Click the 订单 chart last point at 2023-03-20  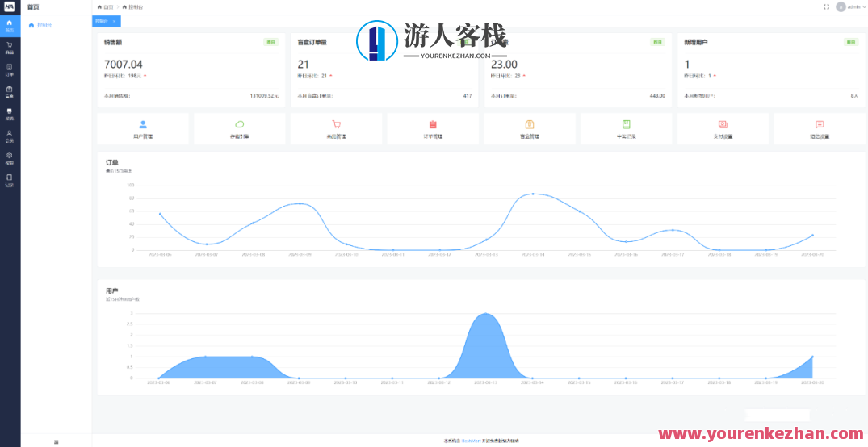[x=812, y=235]
